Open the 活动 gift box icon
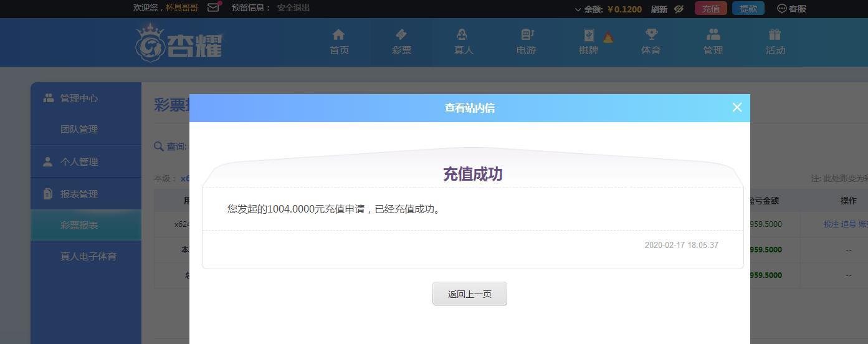Viewport: 868px width, 344px height. pyautogui.click(x=775, y=34)
